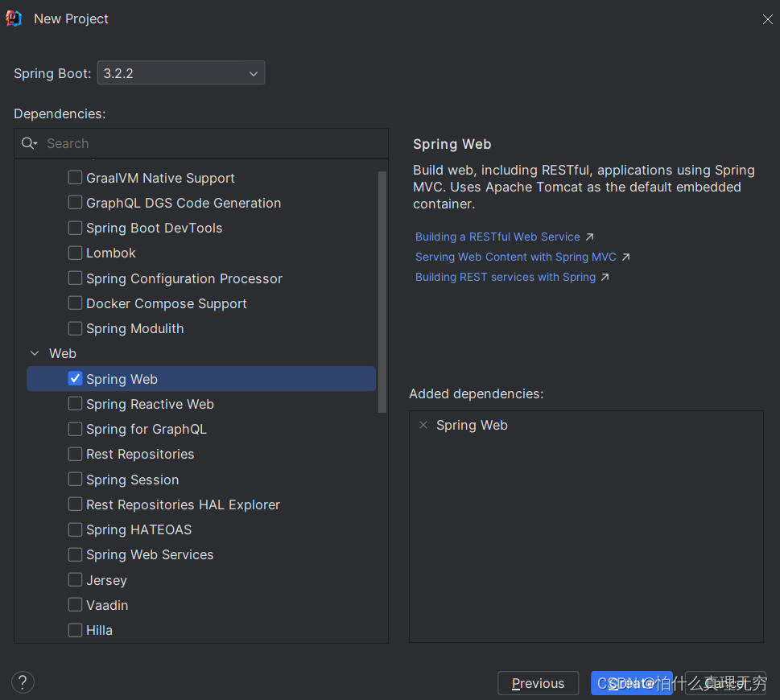Open Building REST services with Spring link

[x=506, y=277]
